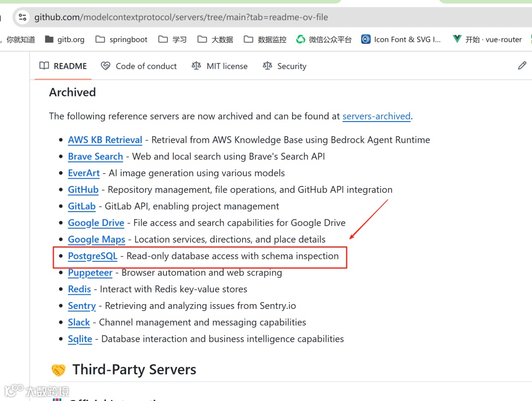This screenshot has height=401, width=532.
Task: Open the GitLab server link
Action: [82, 207]
